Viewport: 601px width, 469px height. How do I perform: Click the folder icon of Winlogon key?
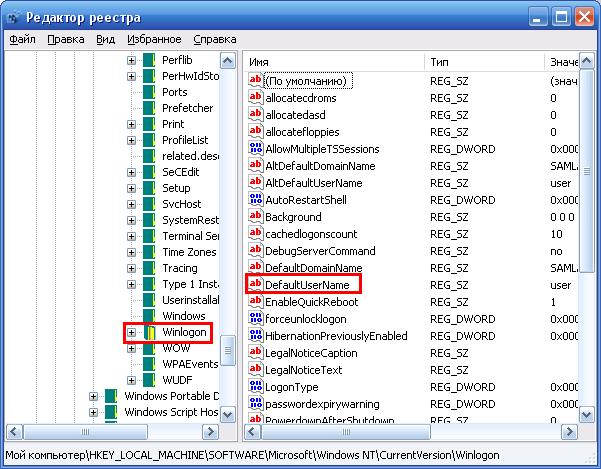(150, 332)
